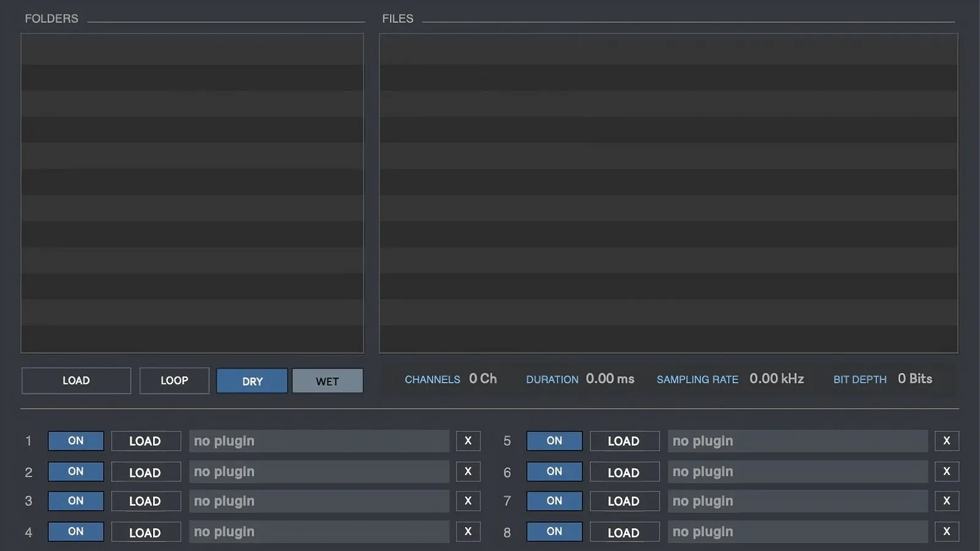Click the '0.00 ms' duration value

click(610, 379)
